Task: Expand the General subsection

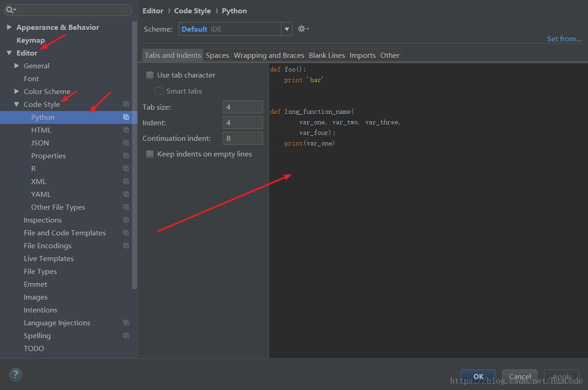Action: coord(16,66)
